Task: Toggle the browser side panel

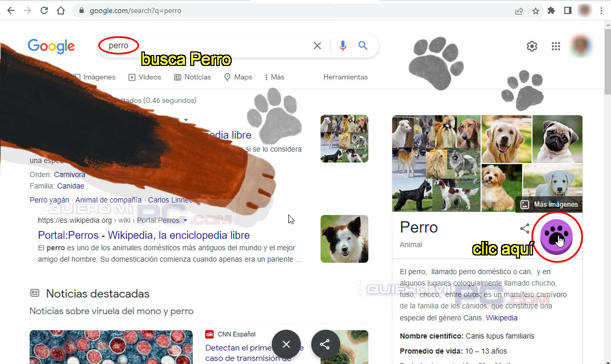Action: pyautogui.click(x=568, y=10)
